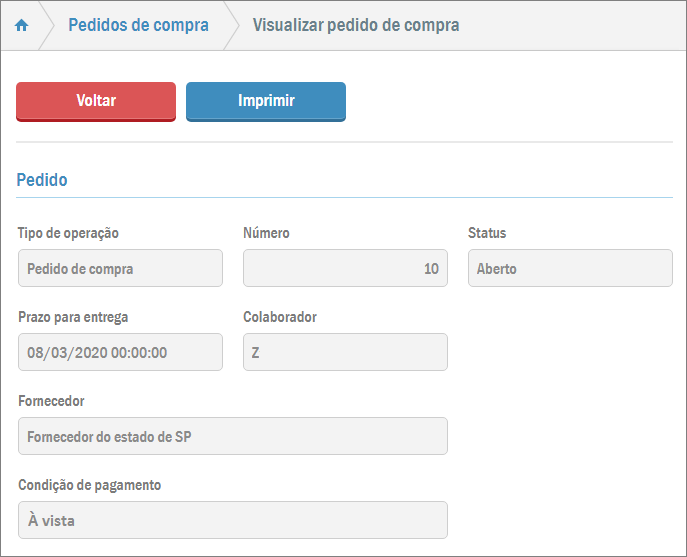Click the Status field showing Aberto
This screenshot has width=687, height=557.
pos(570,268)
